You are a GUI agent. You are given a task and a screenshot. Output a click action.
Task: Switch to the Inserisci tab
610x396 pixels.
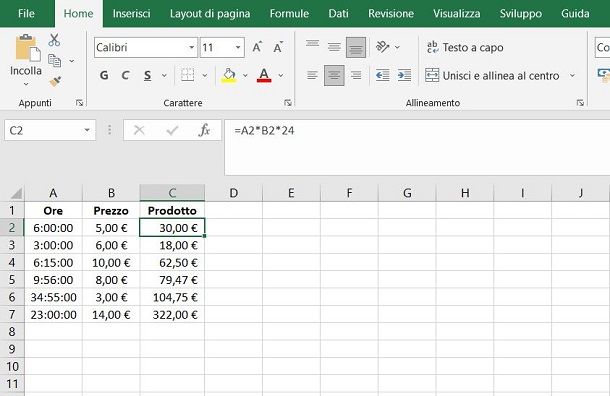[131, 14]
